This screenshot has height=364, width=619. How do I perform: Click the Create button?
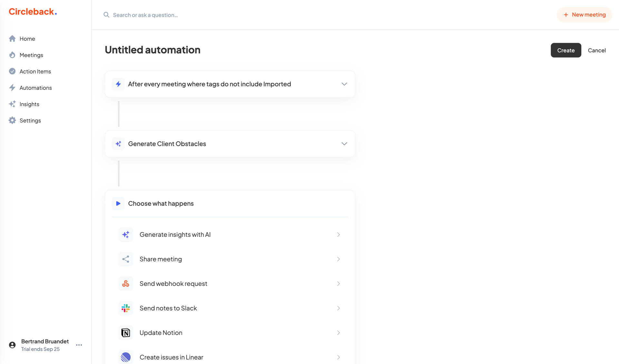click(566, 50)
